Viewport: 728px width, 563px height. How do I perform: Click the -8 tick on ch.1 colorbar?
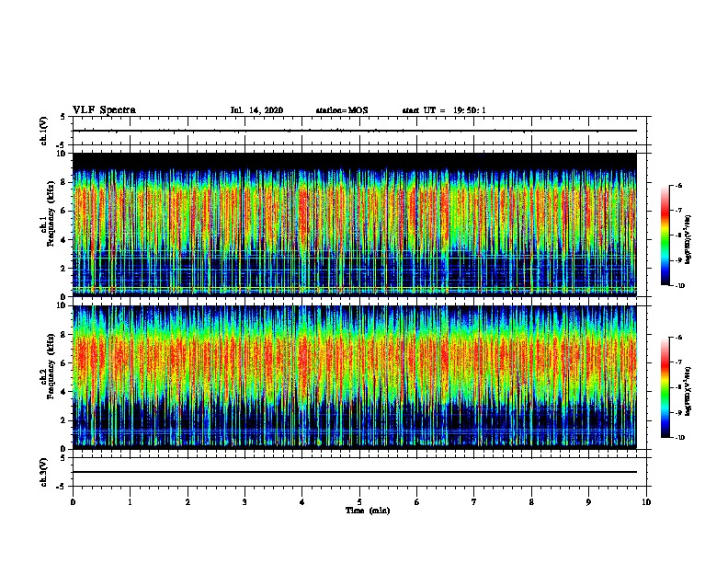[x=678, y=236]
